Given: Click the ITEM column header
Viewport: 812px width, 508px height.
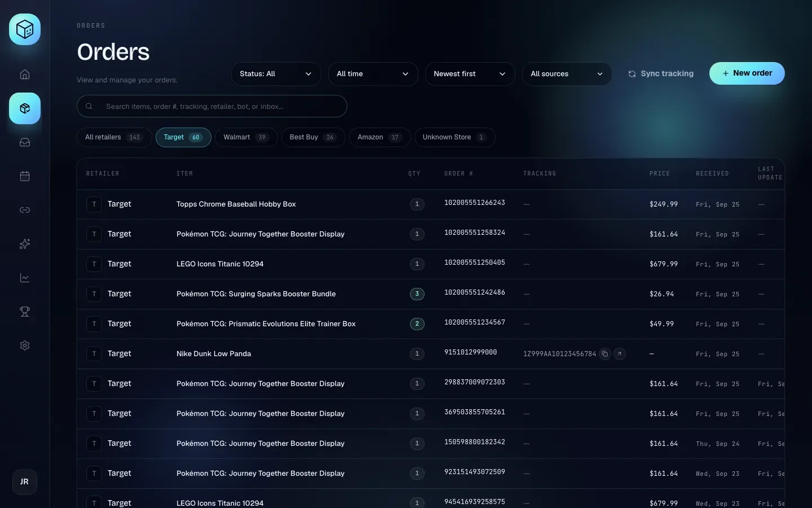Looking at the screenshot, I should coord(184,174).
